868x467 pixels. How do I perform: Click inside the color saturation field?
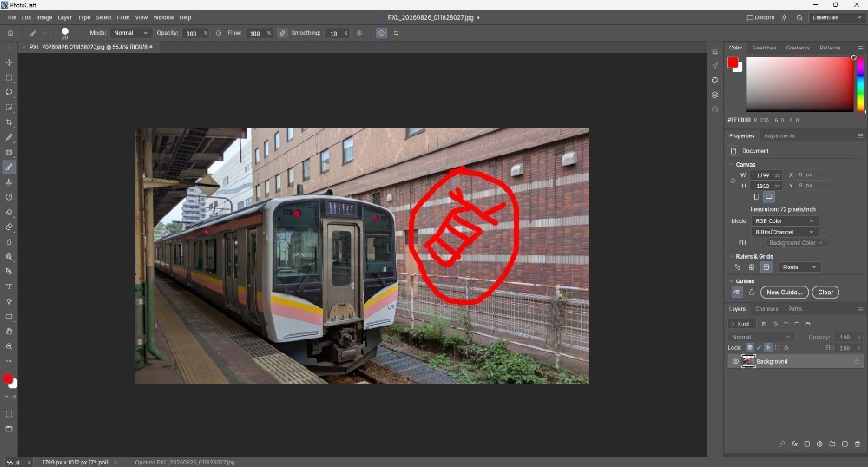800,85
